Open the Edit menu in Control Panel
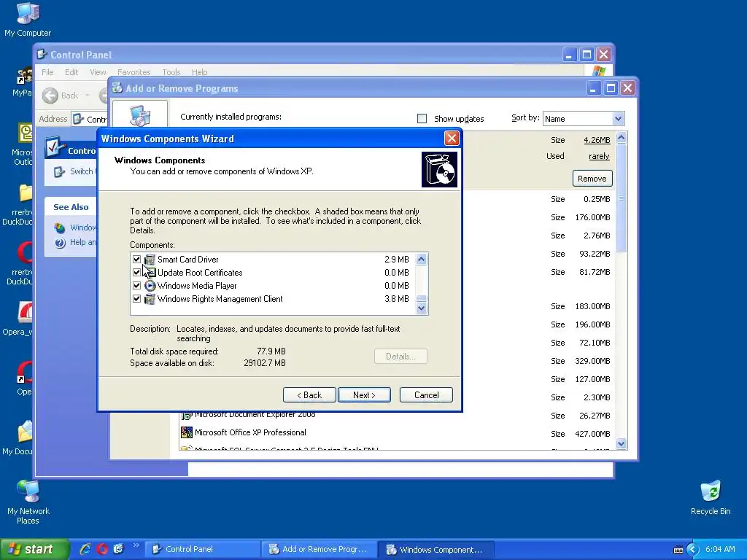The height and width of the screenshot is (560, 747). [x=71, y=72]
